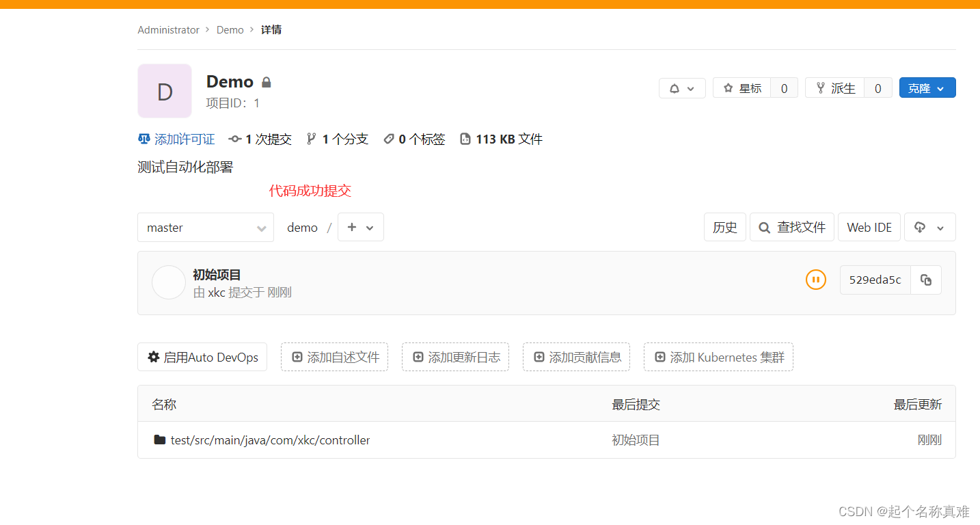This screenshot has width=980, height=525.
Task: Click the commit author avatar circle
Action: point(169,282)
